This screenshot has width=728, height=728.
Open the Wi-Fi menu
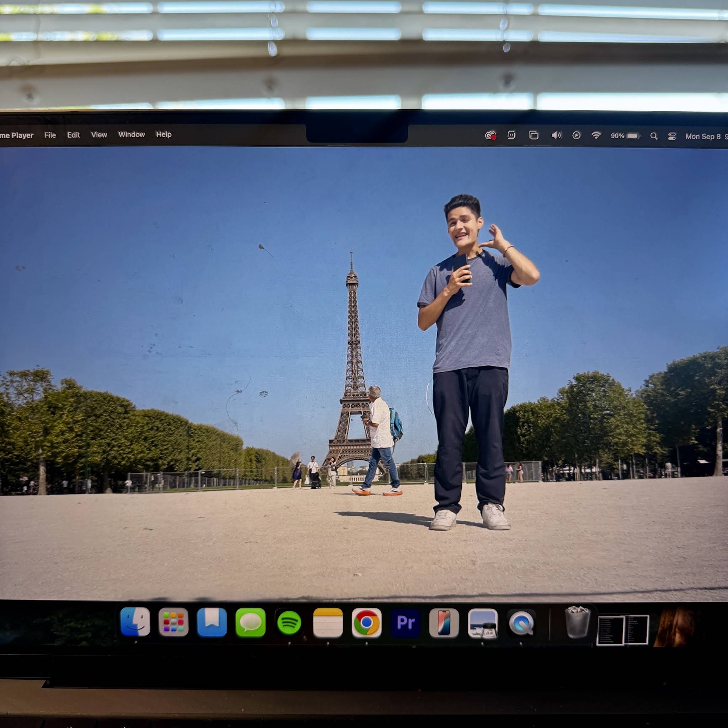pyautogui.click(x=596, y=135)
